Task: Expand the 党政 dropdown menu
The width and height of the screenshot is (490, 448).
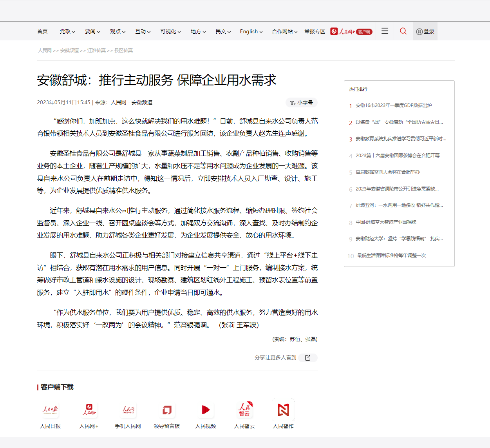Action: [x=67, y=32]
